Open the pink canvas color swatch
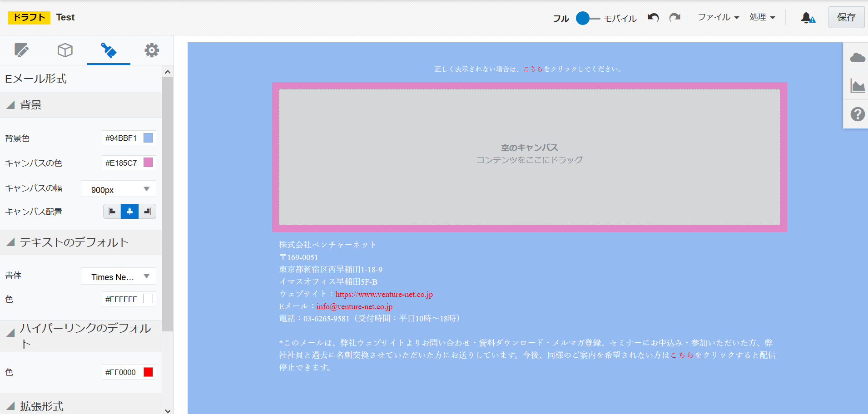The height and width of the screenshot is (414, 868). 149,163
